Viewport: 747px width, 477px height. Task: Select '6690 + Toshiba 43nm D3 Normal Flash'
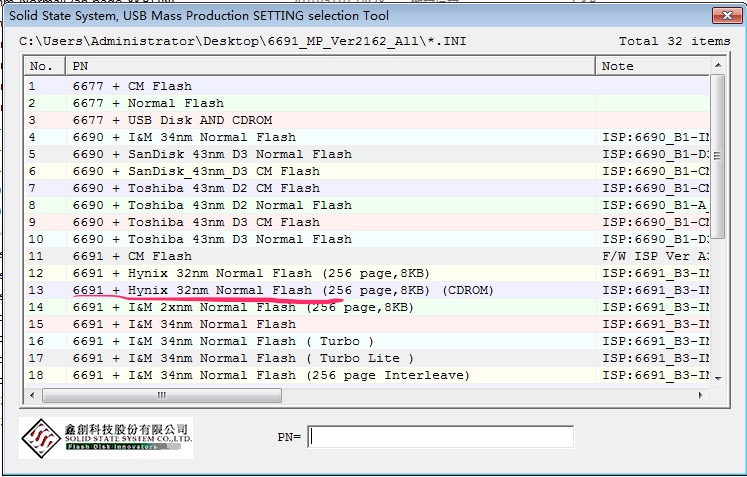pyautogui.click(x=367, y=239)
